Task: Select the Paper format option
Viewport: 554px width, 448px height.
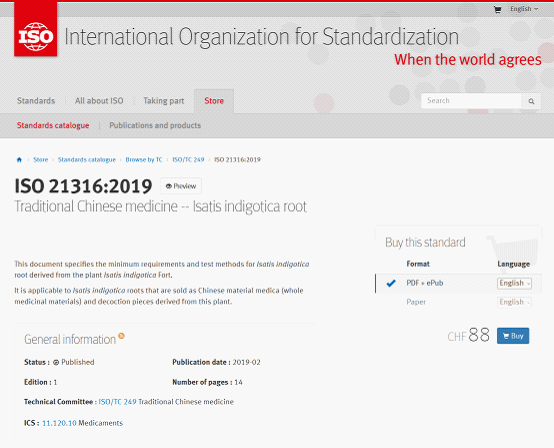Action: [x=416, y=302]
